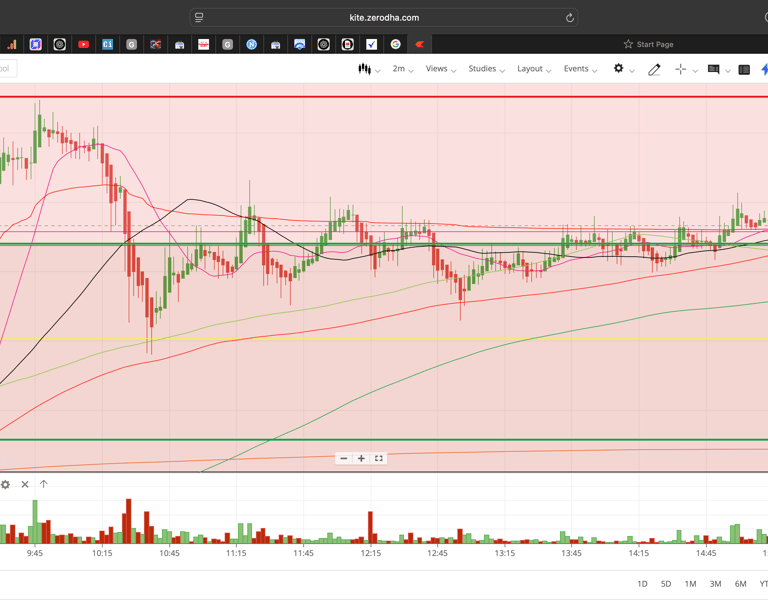Zoom in the chart with plus button

361,458
